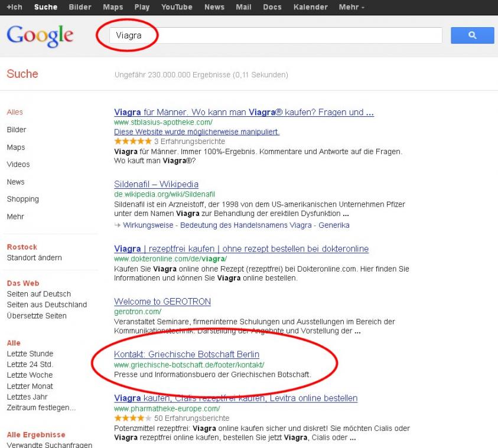Click the Viagra search input field
This screenshot has height=448, width=498.
click(275, 35)
